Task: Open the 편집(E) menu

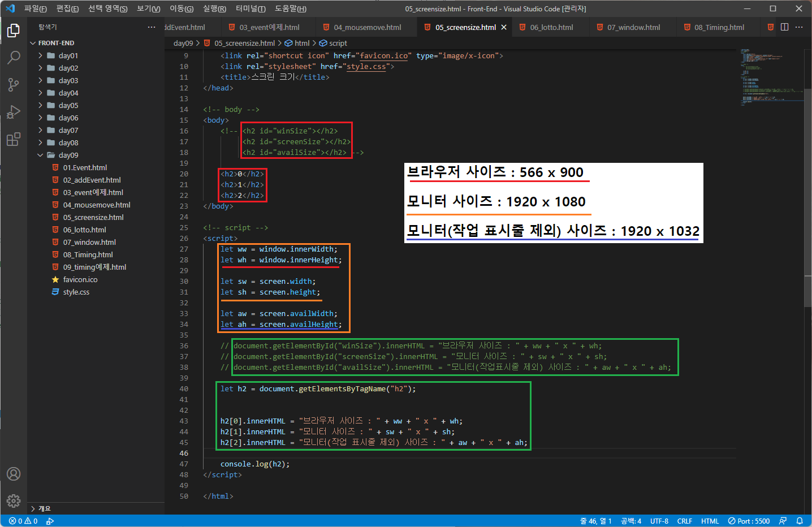Action: [x=67, y=8]
